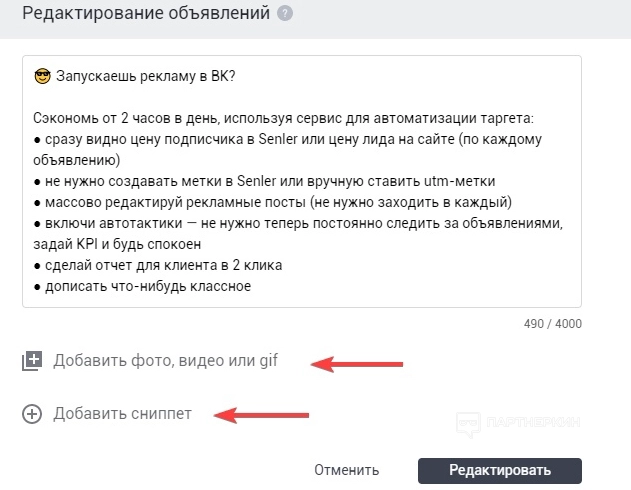
Task: Click the help question-mark icon beside the title
Action: coord(285,15)
